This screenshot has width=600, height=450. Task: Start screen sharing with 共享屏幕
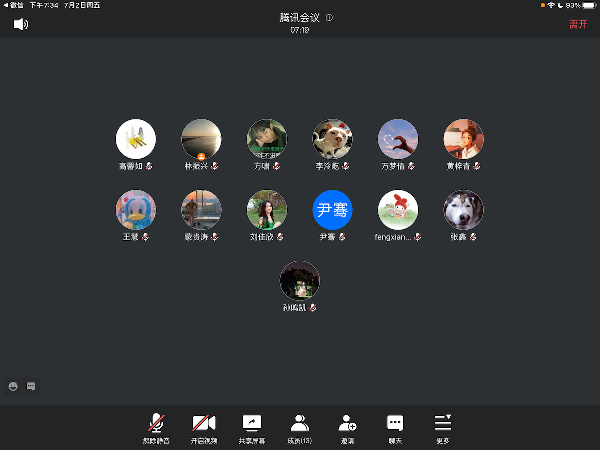251,427
